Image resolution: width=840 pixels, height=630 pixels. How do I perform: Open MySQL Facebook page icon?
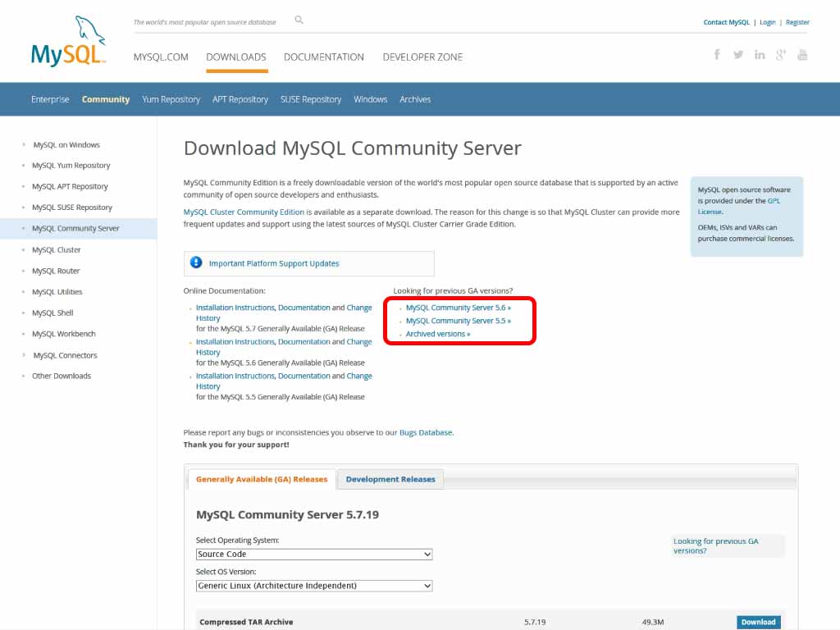point(717,54)
